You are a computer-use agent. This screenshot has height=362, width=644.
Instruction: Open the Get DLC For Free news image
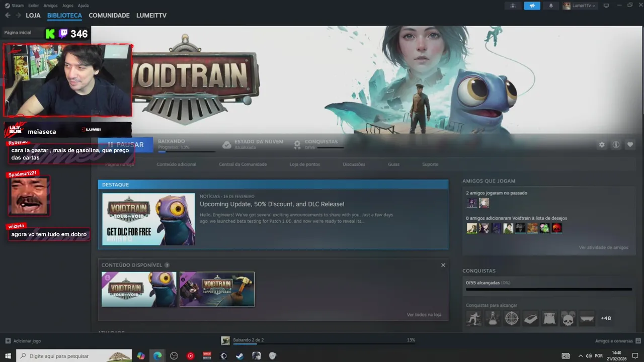148,219
